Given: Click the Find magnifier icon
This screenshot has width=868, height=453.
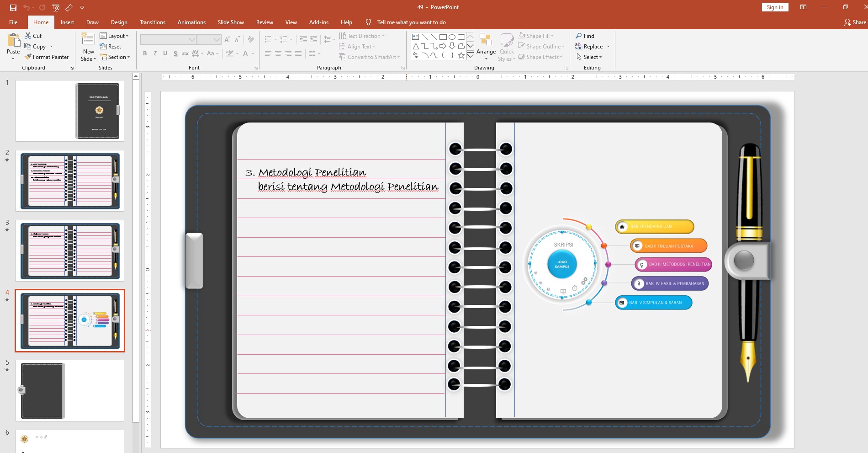Looking at the screenshot, I should [x=579, y=36].
